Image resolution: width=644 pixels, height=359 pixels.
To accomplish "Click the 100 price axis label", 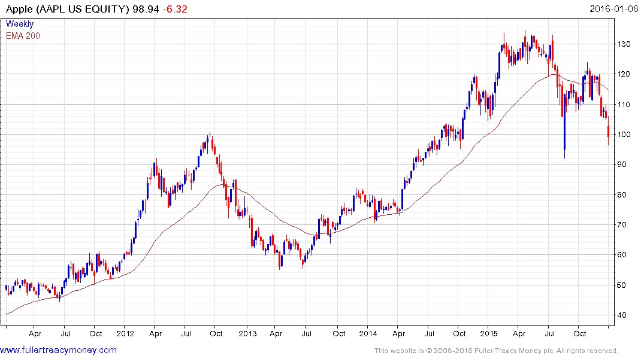I will pyautogui.click(x=626, y=135).
